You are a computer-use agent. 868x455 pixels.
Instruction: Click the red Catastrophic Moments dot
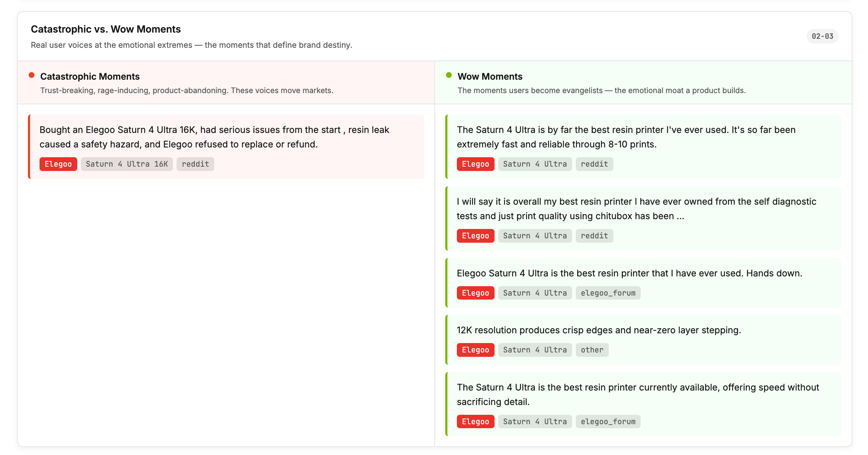coord(32,75)
